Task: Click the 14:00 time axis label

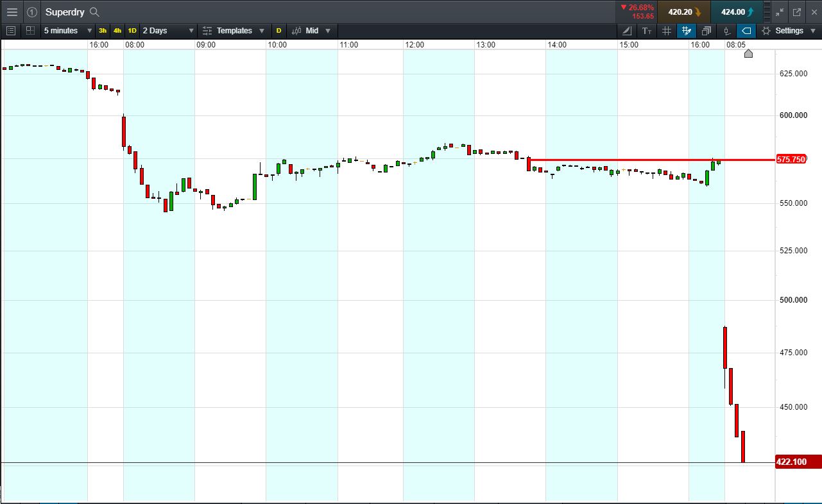Action: point(557,45)
